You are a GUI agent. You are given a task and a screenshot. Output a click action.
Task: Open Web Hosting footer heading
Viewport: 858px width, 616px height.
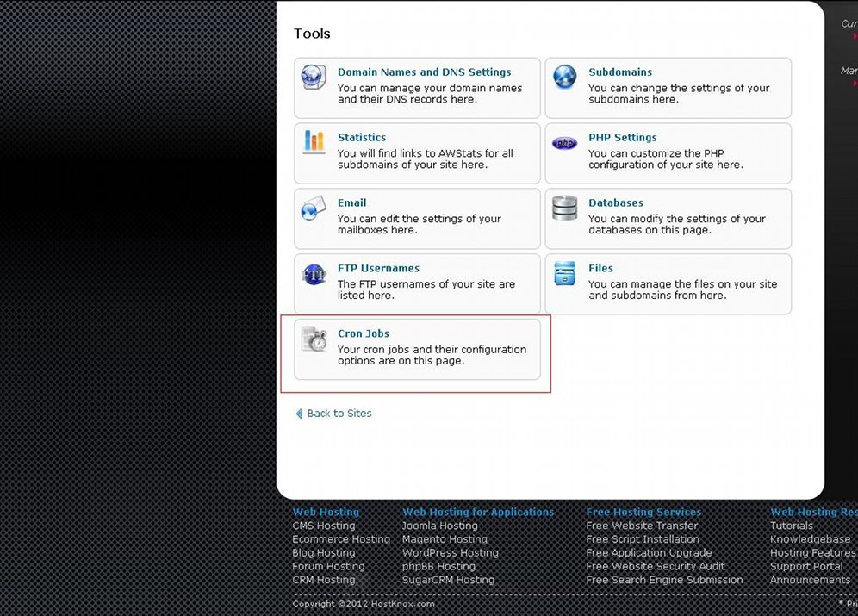pos(326,512)
